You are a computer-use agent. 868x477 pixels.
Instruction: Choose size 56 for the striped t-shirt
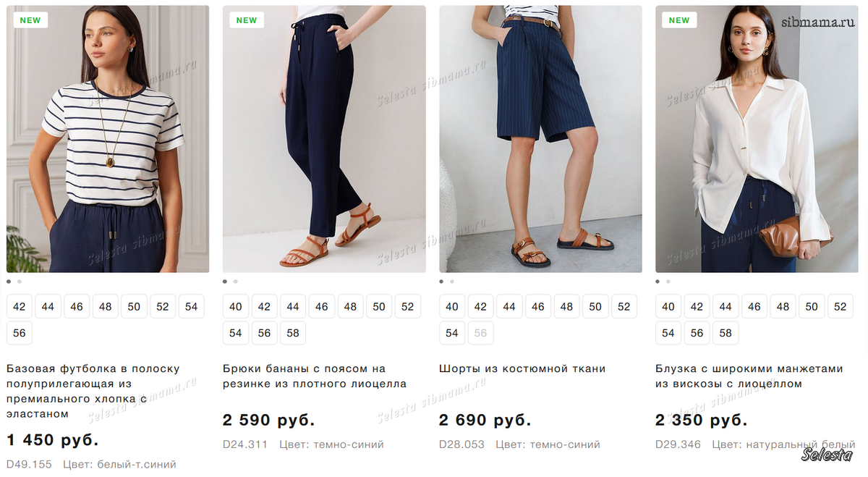coord(20,333)
